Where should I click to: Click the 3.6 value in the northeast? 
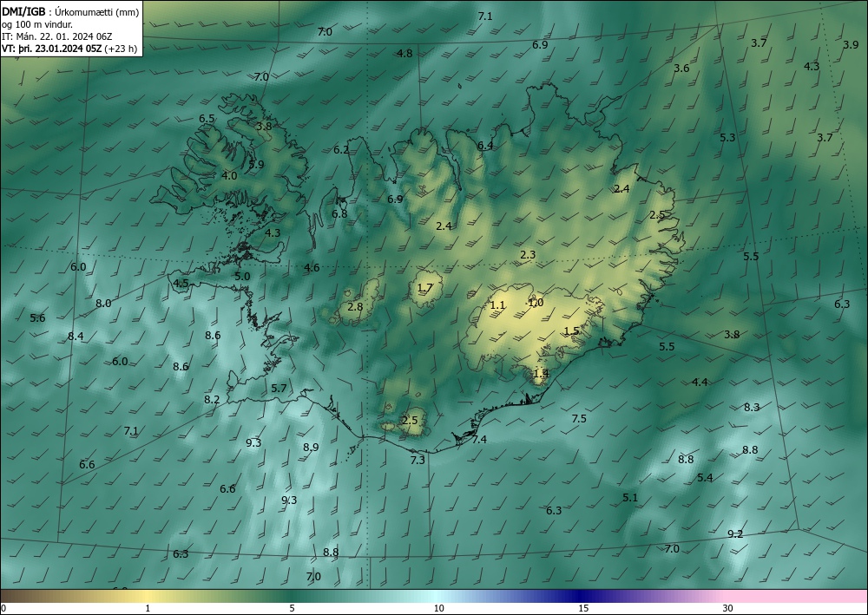[x=681, y=68]
